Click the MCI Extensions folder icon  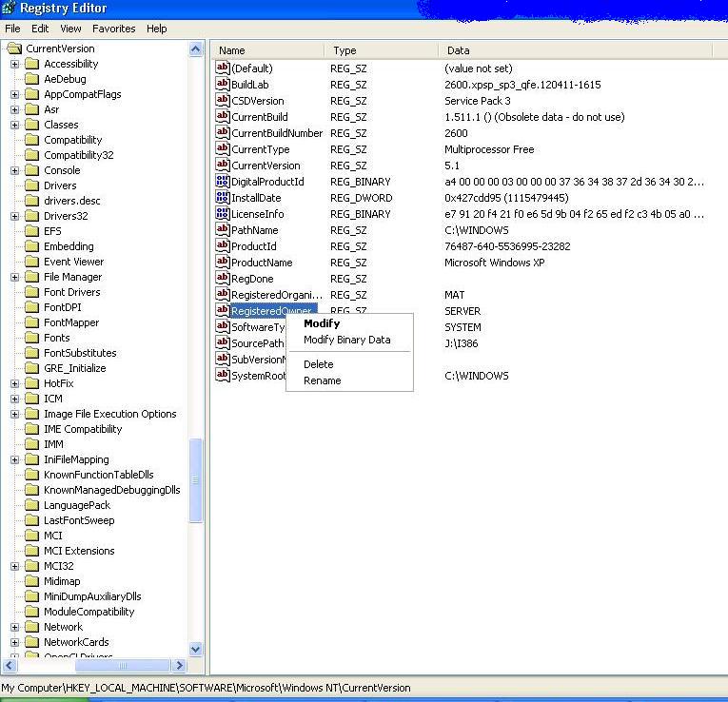coord(31,551)
